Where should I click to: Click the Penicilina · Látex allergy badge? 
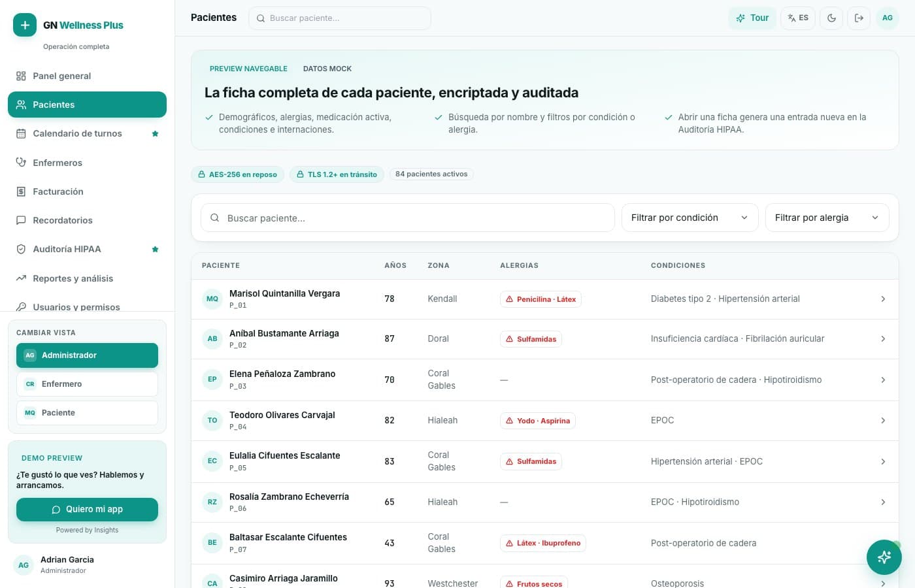click(x=541, y=299)
